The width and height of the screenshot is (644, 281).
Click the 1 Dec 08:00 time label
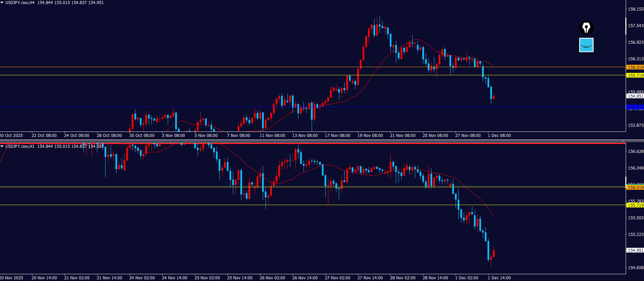(x=499, y=136)
